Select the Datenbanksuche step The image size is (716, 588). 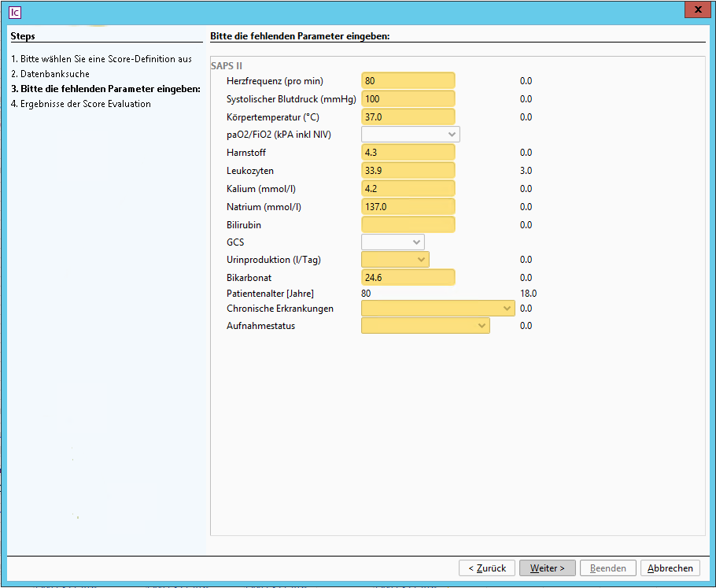[55, 74]
